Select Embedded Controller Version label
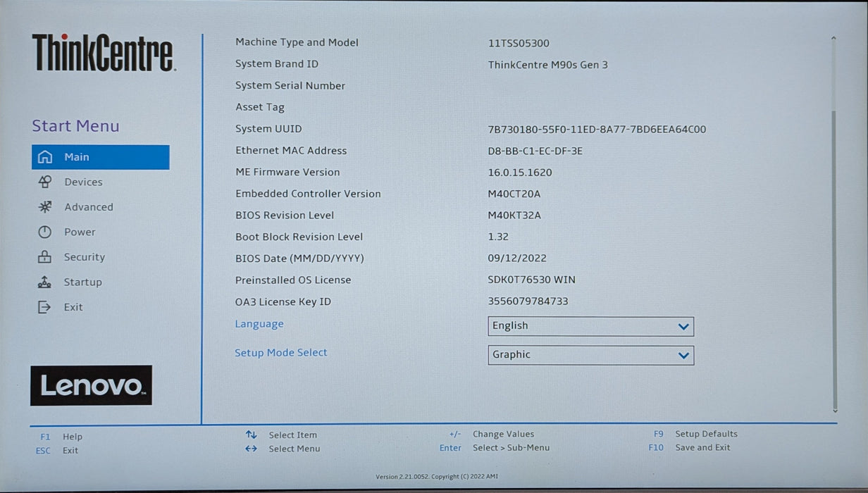868x493 pixels. pos(308,194)
